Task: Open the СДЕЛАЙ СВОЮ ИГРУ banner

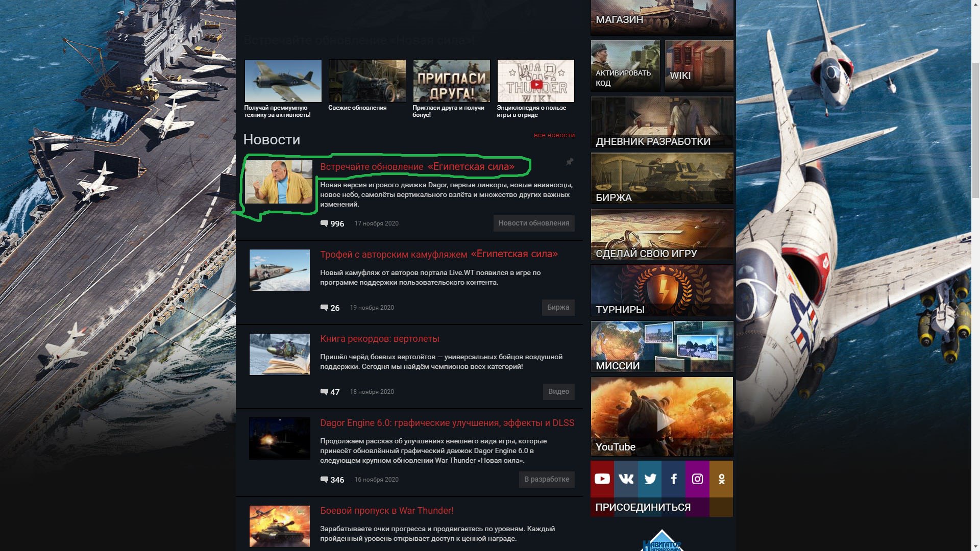Action: point(662,234)
